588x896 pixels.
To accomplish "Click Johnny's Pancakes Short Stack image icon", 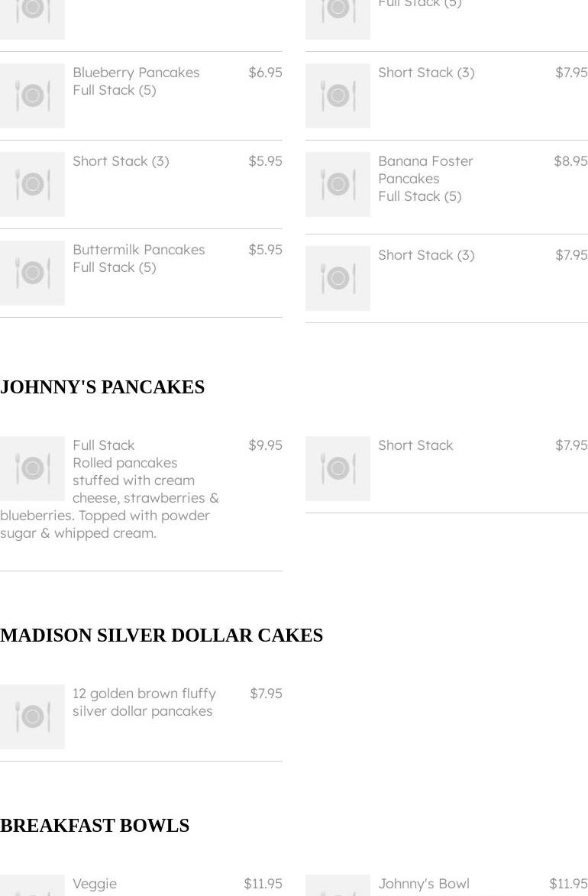I will (x=338, y=468).
